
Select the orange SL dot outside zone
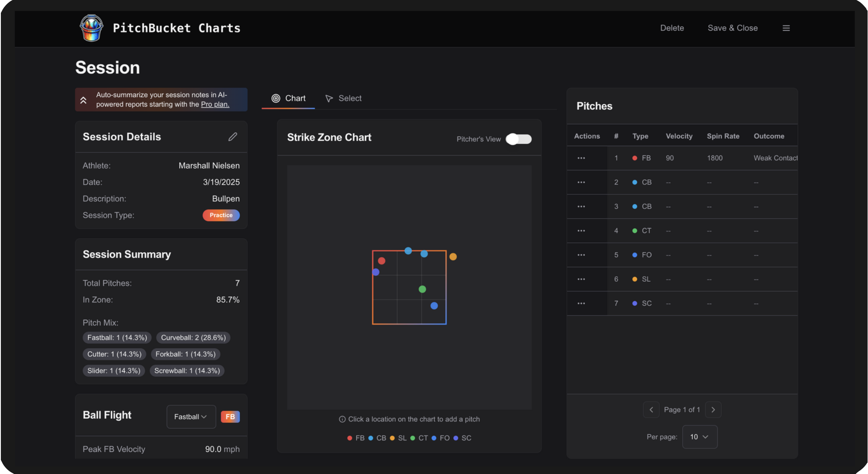click(453, 257)
